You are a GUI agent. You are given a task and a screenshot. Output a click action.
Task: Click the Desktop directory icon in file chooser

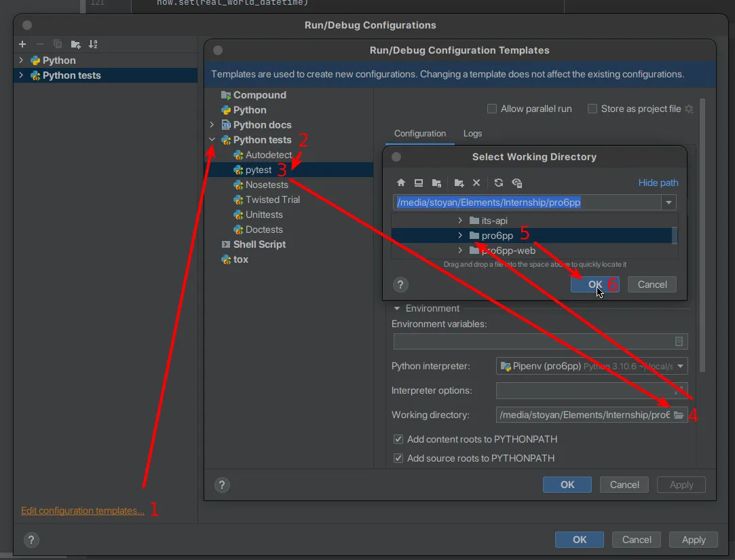click(419, 183)
